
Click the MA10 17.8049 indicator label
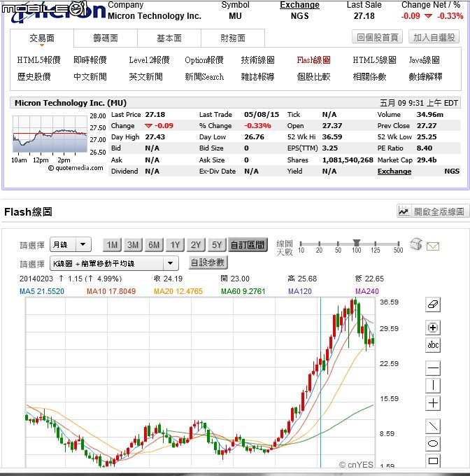point(111,291)
